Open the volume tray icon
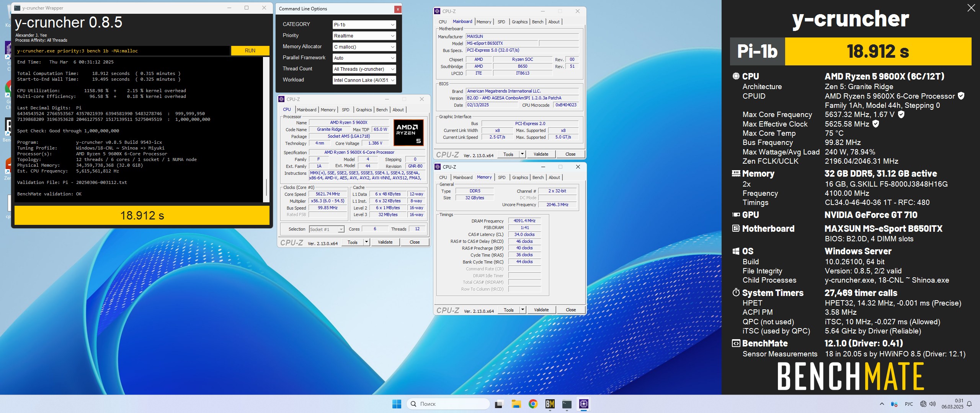Screen dimensions: 980x413 click(x=933, y=404)
